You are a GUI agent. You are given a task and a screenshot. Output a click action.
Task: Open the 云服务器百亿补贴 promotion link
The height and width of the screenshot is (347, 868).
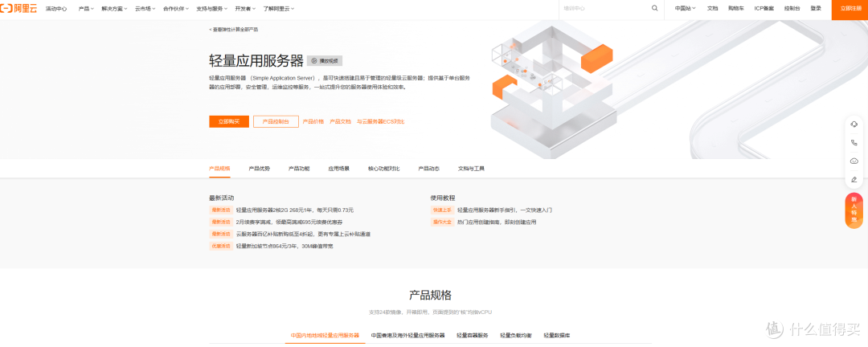pyautogui.click(x=303, y=234)
